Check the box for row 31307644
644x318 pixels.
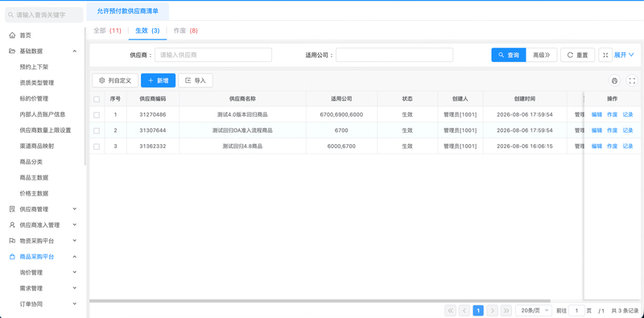(97, 130)
